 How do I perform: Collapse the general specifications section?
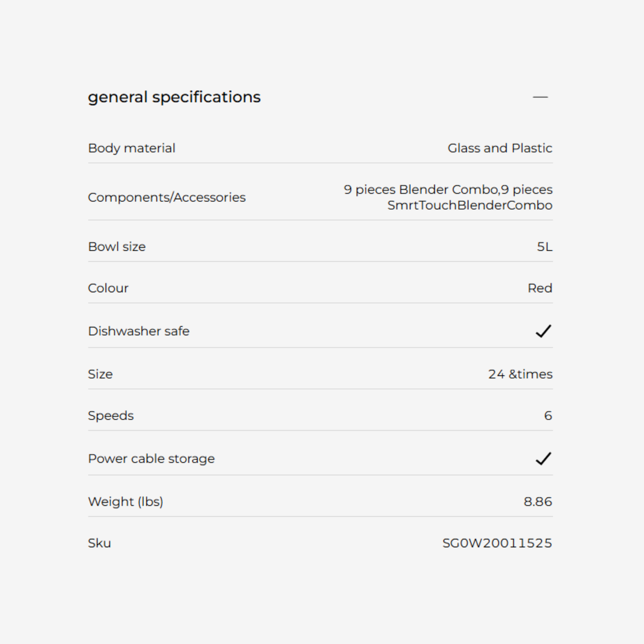[x=540, y=97]
